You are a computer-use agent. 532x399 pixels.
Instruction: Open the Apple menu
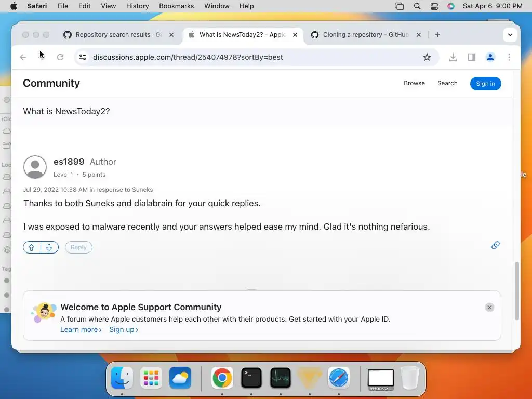[x=14, y=6]
